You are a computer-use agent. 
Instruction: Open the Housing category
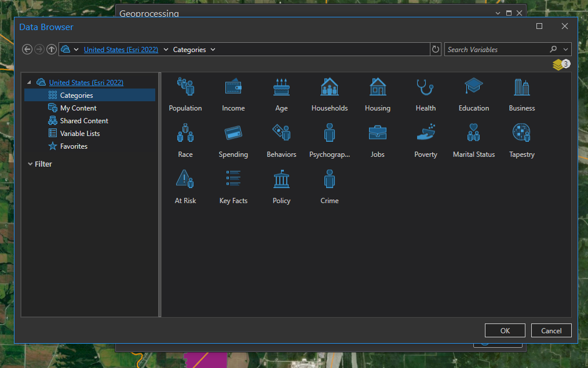click(378, 95)
